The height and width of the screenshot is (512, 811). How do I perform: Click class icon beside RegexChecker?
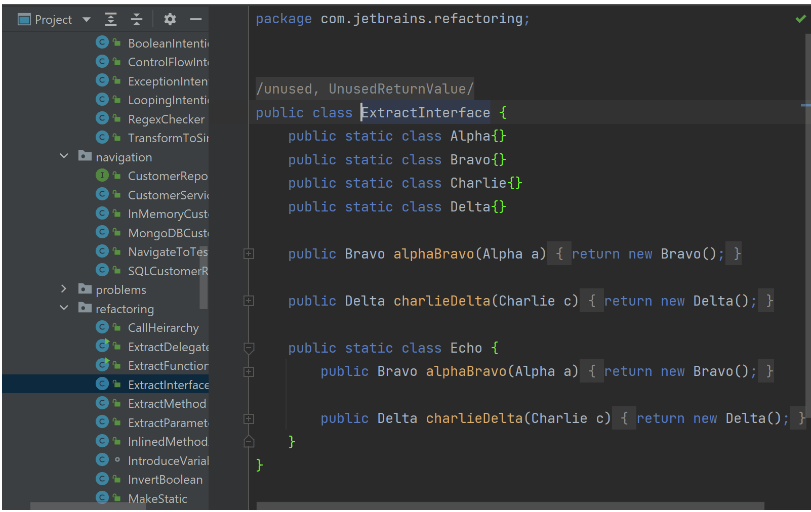(x=102, y=118)
